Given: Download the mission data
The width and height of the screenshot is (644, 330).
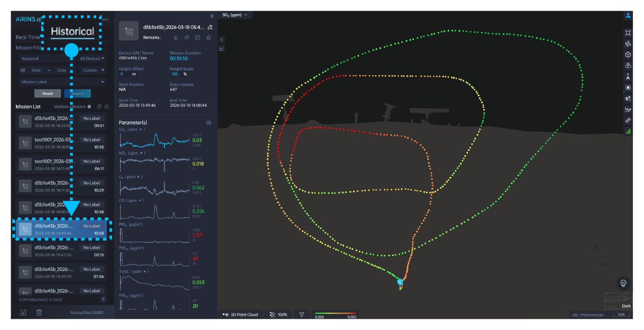Looking at the screenshot, I should point(176,37).
